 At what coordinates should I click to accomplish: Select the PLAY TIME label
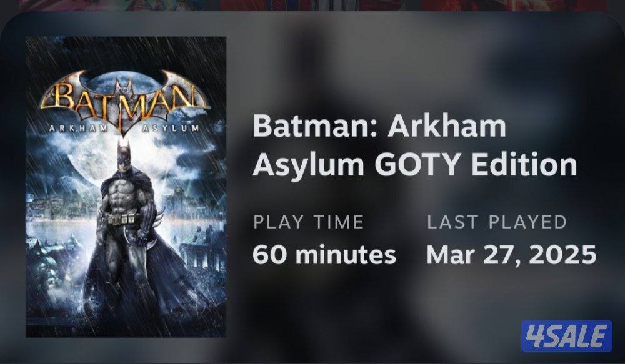click(x=309, y=222)
